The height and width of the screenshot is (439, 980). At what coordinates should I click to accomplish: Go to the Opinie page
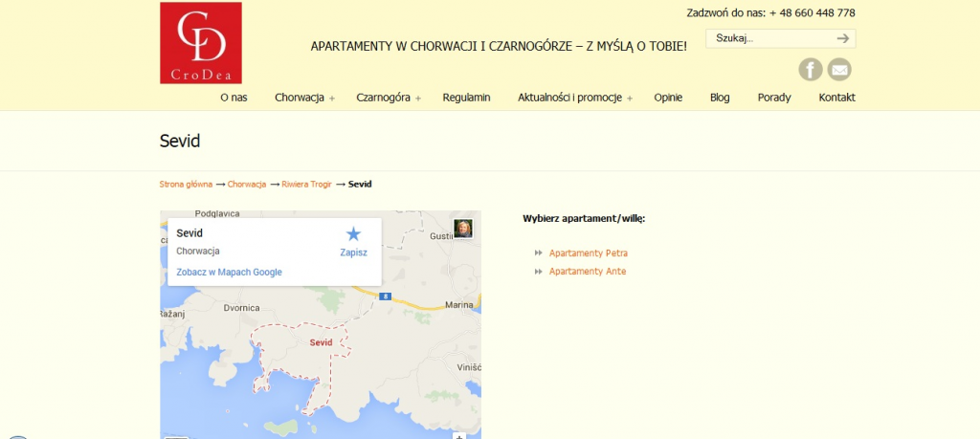668,98
